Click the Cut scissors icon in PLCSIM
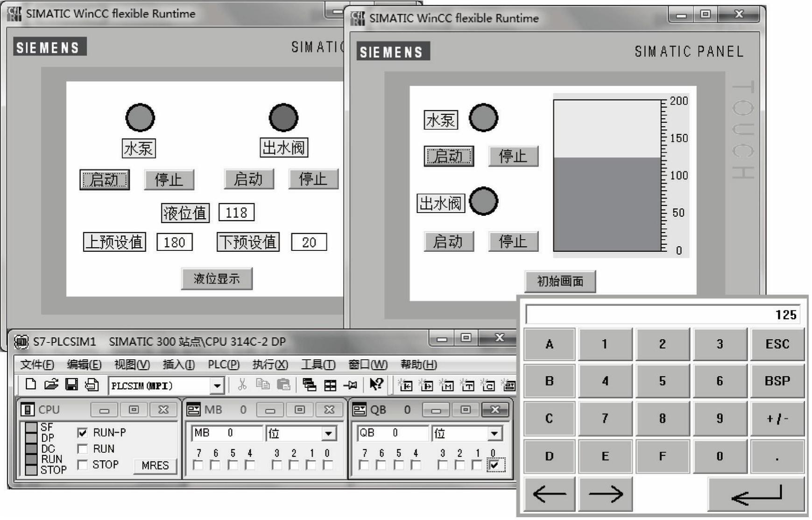The height and width of the screenshot is (520, 812). (x=242, y=385)
